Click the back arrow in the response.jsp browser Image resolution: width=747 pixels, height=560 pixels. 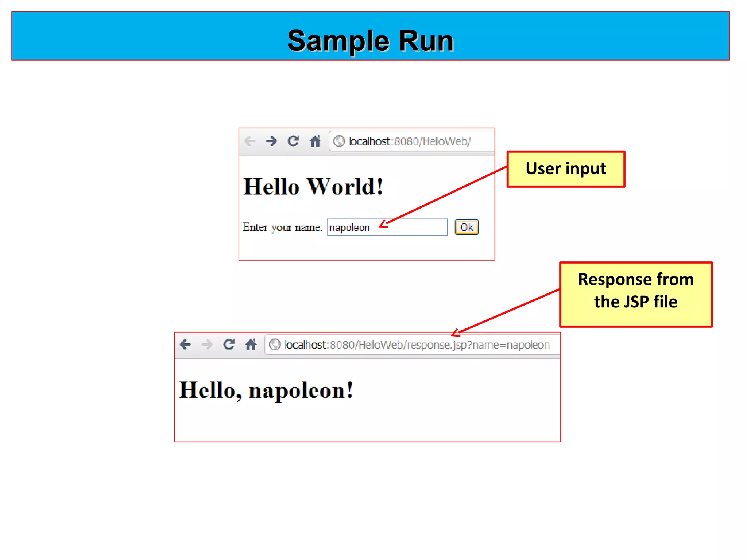(x=186, y=345)
